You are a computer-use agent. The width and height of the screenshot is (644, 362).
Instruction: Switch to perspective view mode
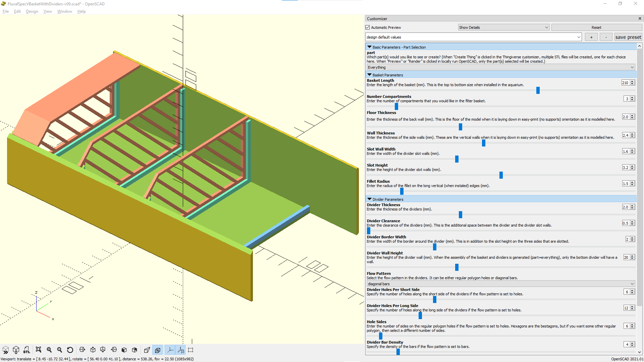click(x=147, y=350)
